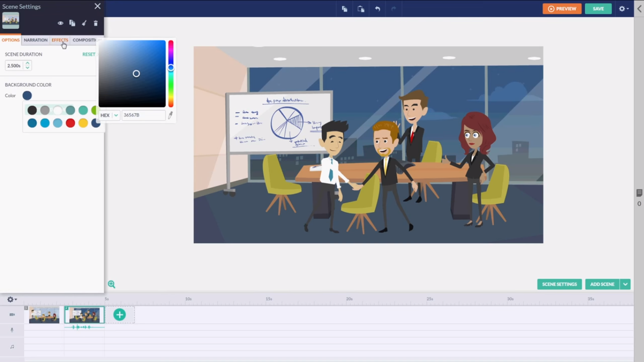The image size is (644, 362).
Task: Select the red background color swatch
Action: [x=70, y=123]
